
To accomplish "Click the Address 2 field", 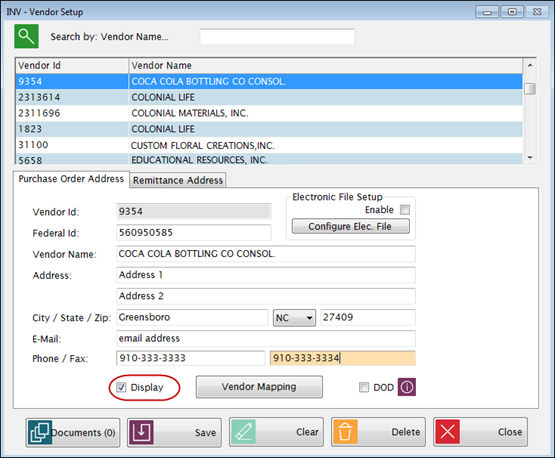I will coord(266,296).
